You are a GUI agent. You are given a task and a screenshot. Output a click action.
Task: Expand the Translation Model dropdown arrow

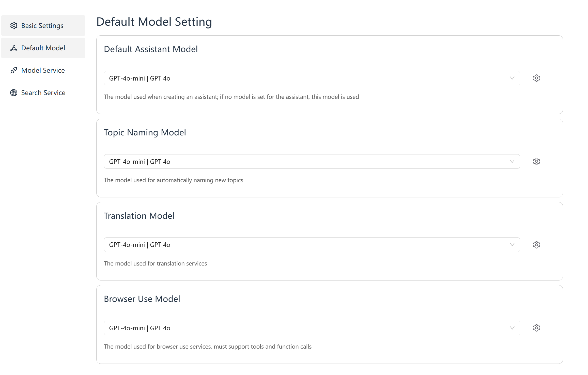click(512, 245)
